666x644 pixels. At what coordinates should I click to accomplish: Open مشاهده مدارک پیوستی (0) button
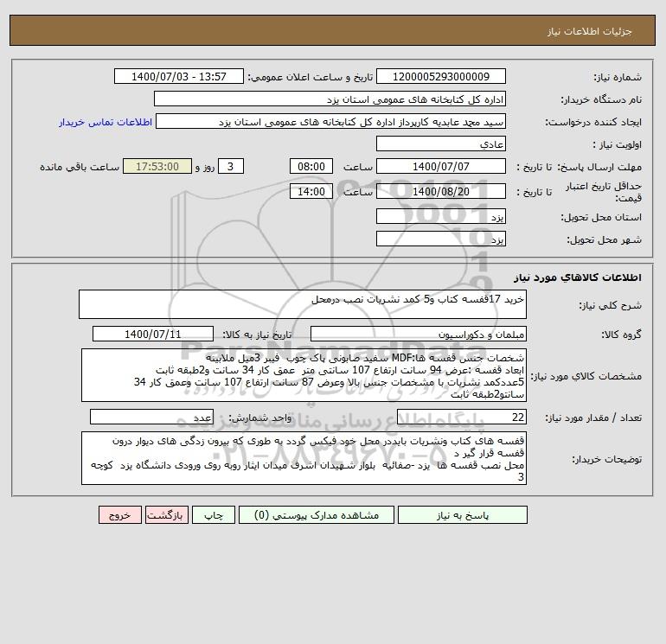tap(317, 515)
